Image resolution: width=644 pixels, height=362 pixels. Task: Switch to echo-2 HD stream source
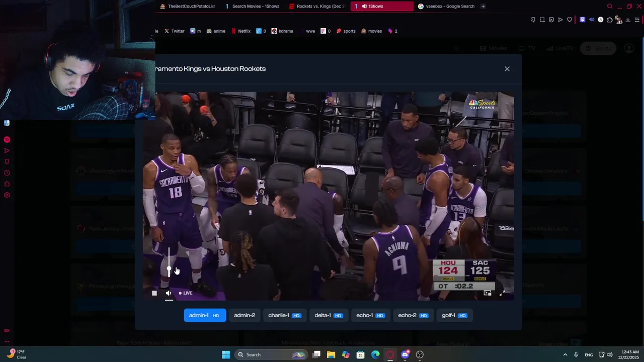[x=413, y=315]
